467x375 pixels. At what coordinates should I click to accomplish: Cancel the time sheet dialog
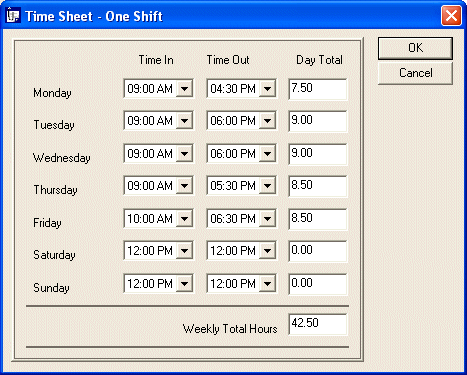point(415,73)
